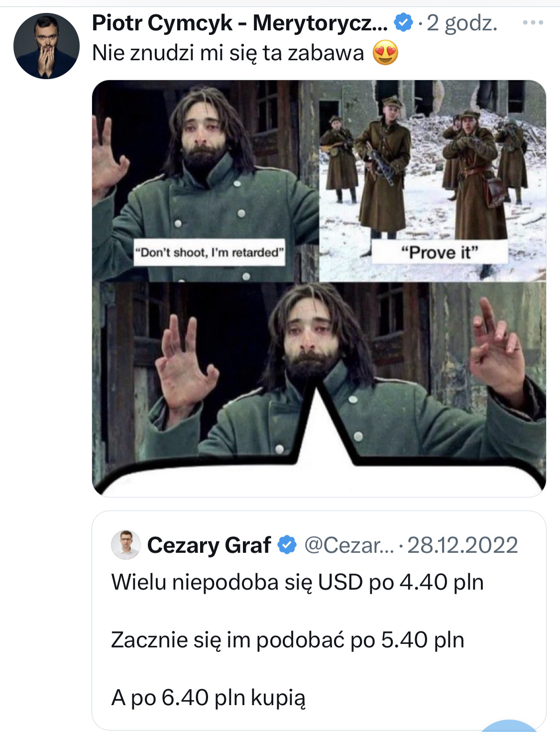The width and height of the screenshot is (560, 732).
Task: Tap Piotr Cymcyk's blue verified badge
Action: pos(404,23)
